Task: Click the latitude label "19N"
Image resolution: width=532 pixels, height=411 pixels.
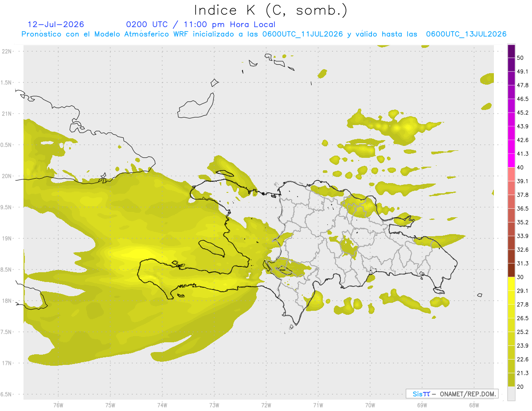Action: (8, 238)
